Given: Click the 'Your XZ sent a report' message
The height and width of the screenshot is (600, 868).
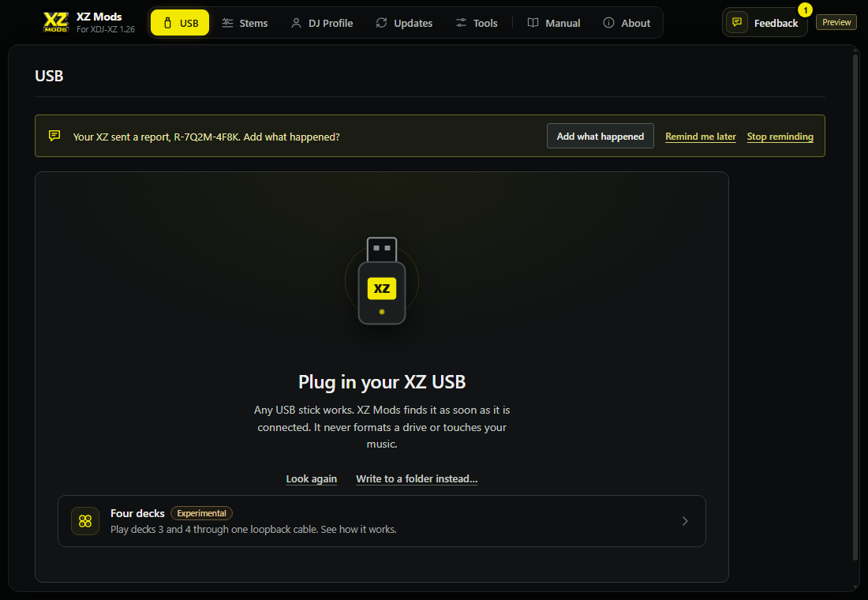Looking at the screenshot, I should pos(207,137).
